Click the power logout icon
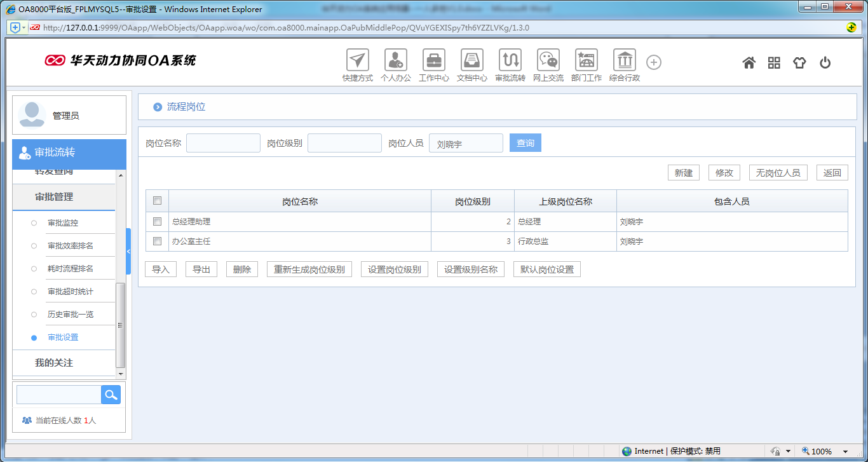Image resolution: width=868 pixels, height=462 pixels. click(x=825, y=62)
